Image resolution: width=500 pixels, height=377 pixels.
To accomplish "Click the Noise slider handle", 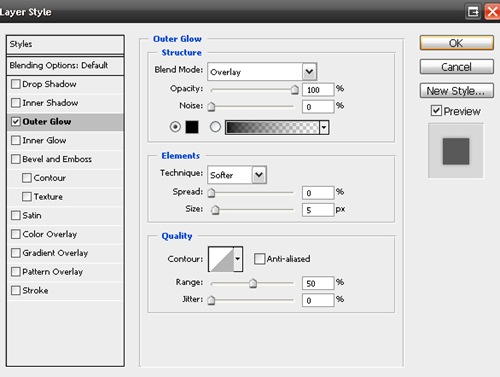I will coord(211,106).
